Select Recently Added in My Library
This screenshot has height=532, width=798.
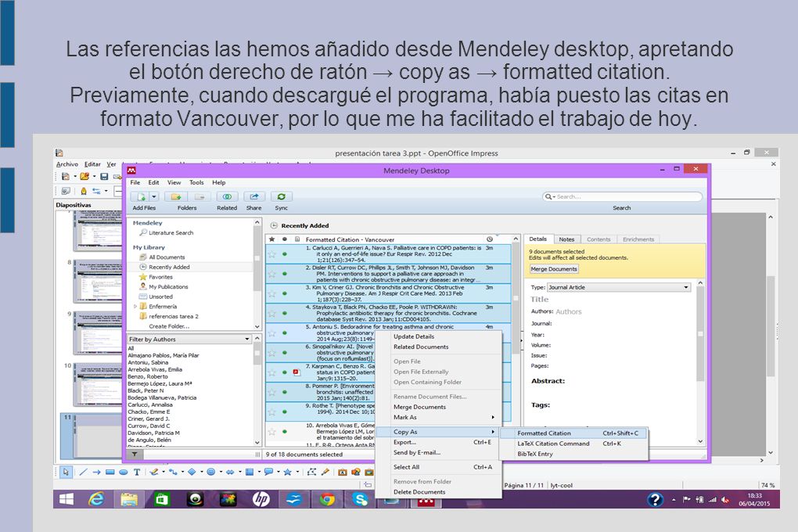169,267
